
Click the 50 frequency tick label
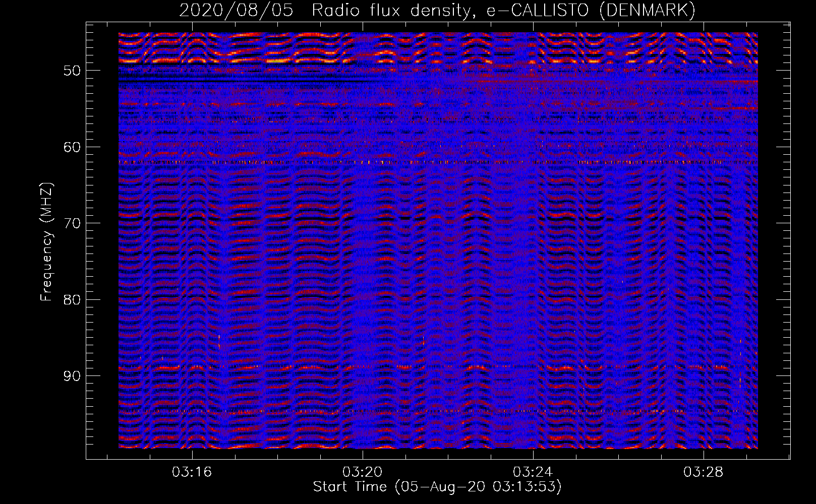pyautogui.click(x=72, y=71)
